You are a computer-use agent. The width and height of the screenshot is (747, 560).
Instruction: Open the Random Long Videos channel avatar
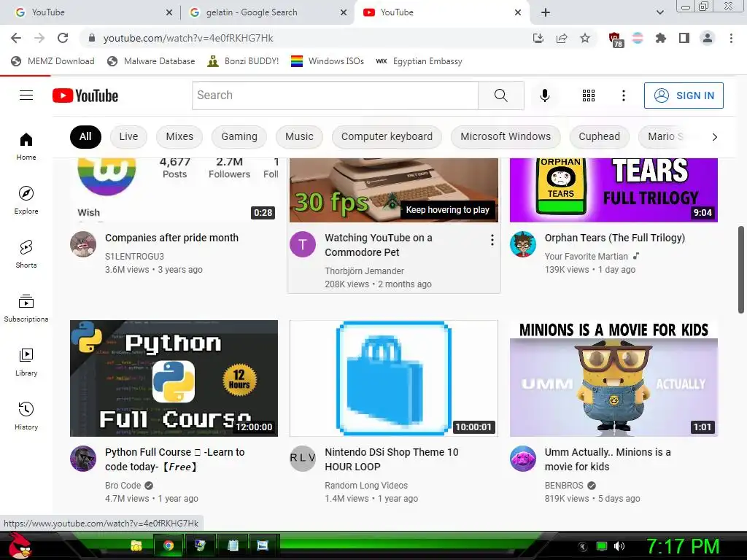tap(303, 459)
